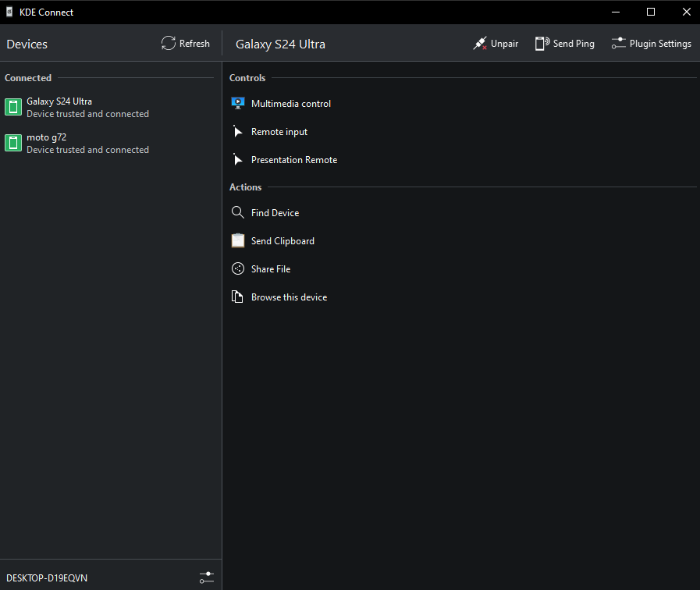Click the Send Ping phone icon

(542, 43)
